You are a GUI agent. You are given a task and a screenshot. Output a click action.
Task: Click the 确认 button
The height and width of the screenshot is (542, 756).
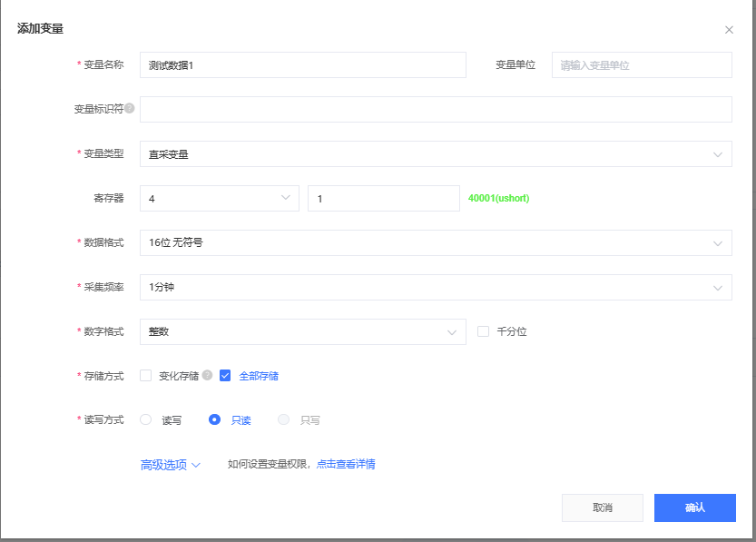coord(694,508)
